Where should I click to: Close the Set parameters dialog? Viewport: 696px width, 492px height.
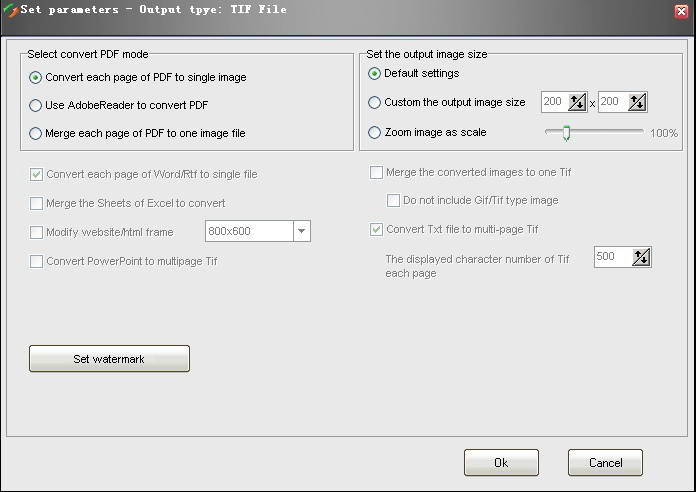681,11
